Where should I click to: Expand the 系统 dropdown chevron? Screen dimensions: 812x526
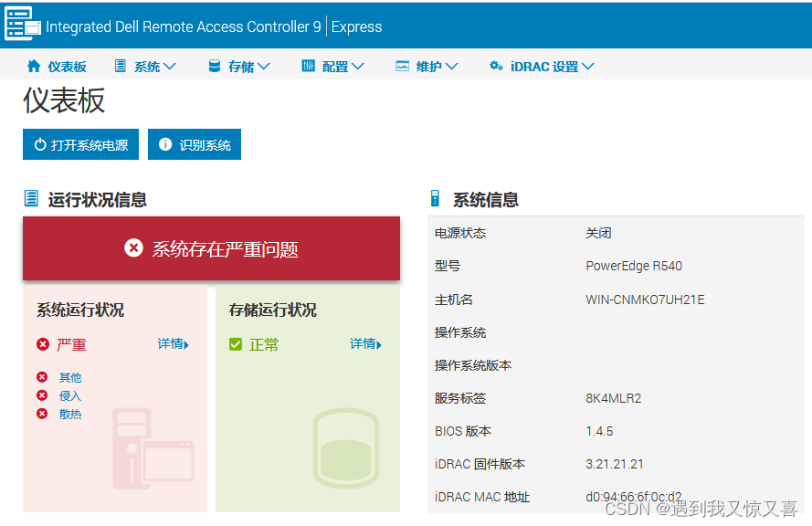[x=169, y=67]
